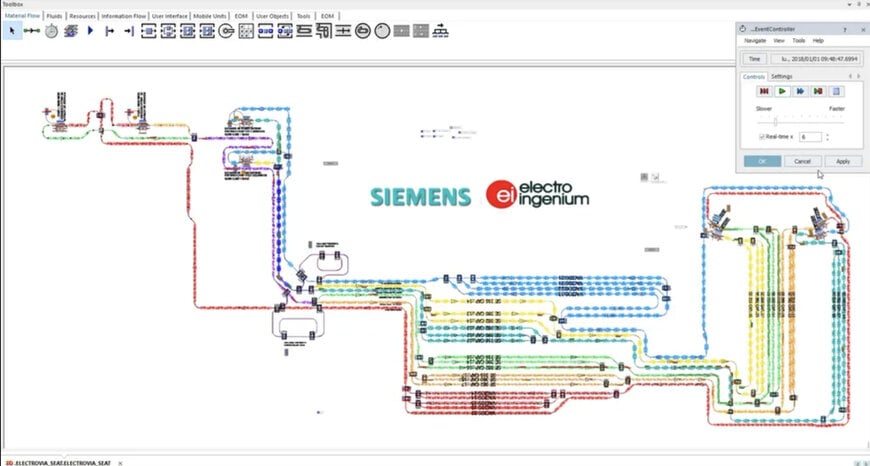Open the Mobile Units toolbox tab
The image size is (870, 466).
tap(210, 16)
